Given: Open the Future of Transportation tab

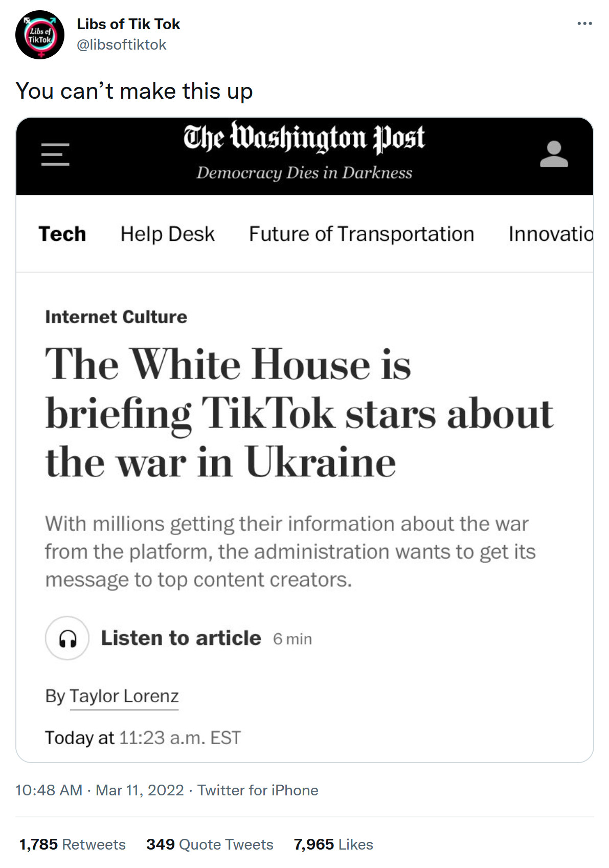Looking at the screenshot, I should pos(362,234).
